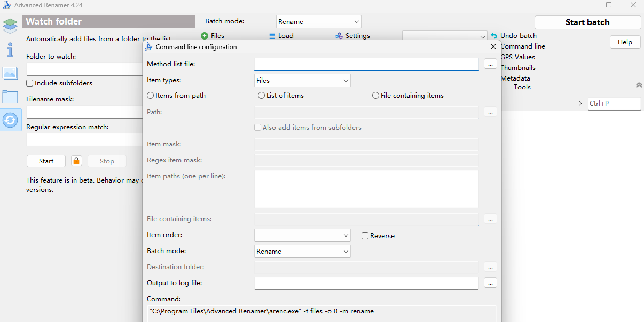Viewport: 644px width, 322px height.
Task: Close the Command line configuration dialog
Action: [493, 46]
